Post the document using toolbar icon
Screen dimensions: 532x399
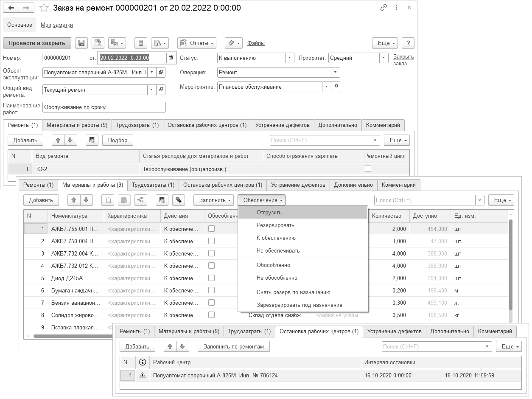[98, 43]
